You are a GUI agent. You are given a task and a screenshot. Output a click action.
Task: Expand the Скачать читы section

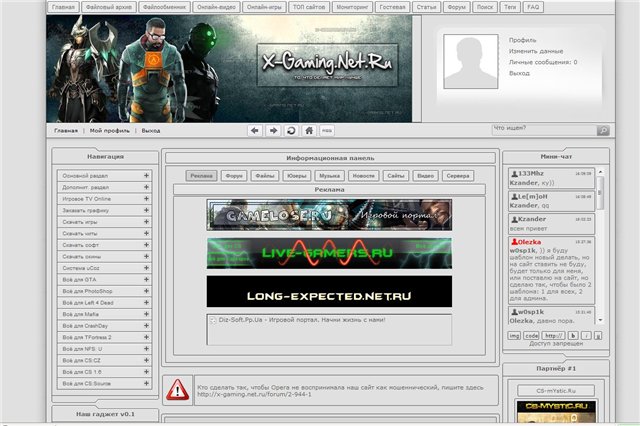(146, 233)
